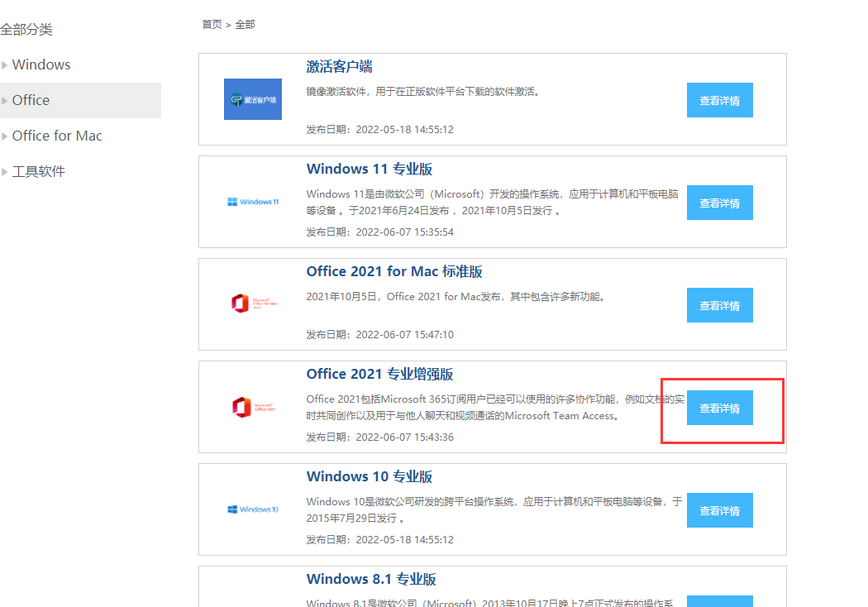View details of Windows 10 专业版
868x607 pixels.
(719, 510)
